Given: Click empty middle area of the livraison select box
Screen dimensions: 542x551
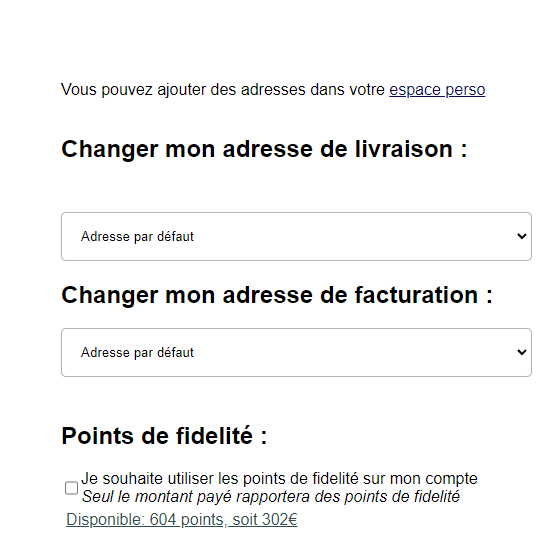Looking at the screenshot, I should pyautogui.click(x=351, y=236).
